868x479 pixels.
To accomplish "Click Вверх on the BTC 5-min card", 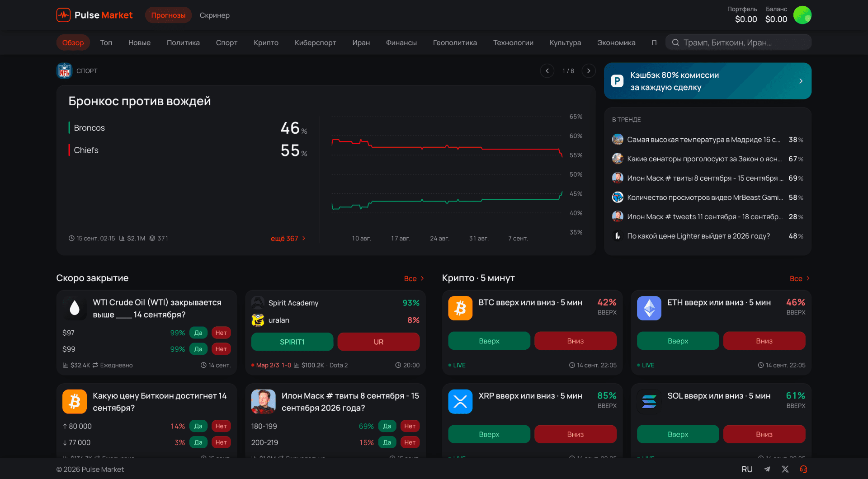I will point(489,341).
